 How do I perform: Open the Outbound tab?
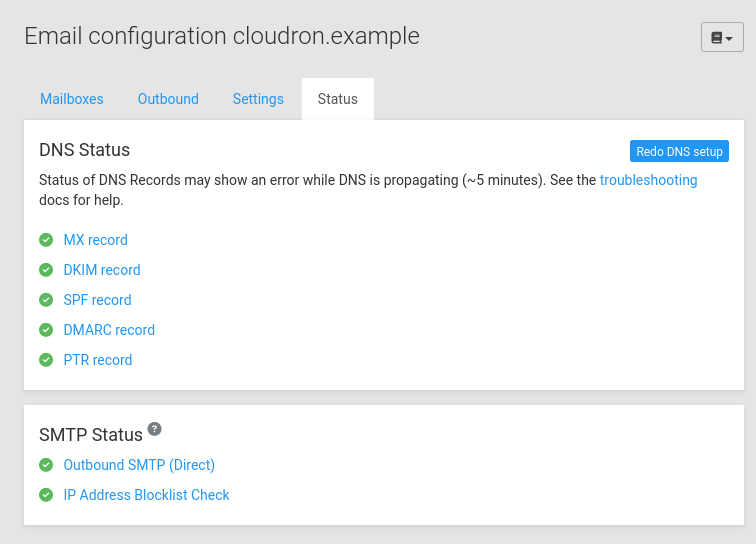pos(168,99)
